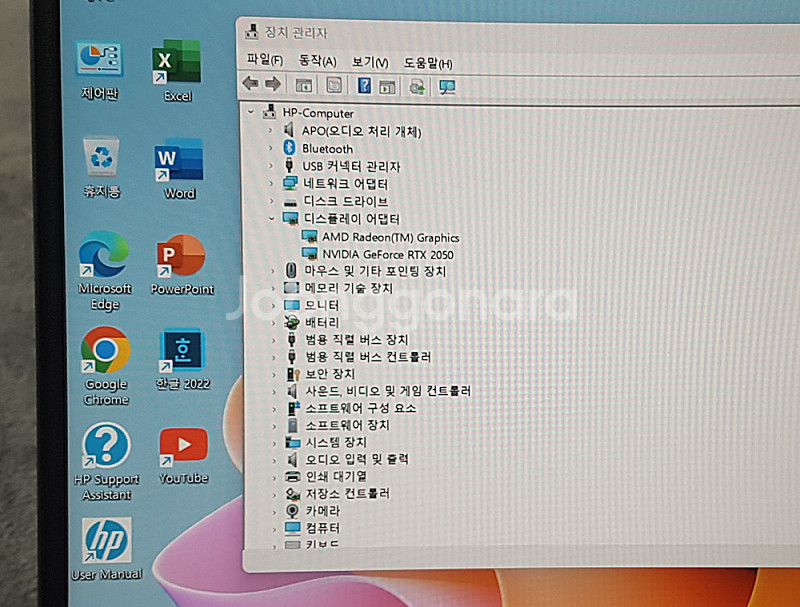Viewport: 800px width, 607px height.
Task: Select the 범용 직렬 버스 컨트롤러 row
Action: tap(367, 357)
